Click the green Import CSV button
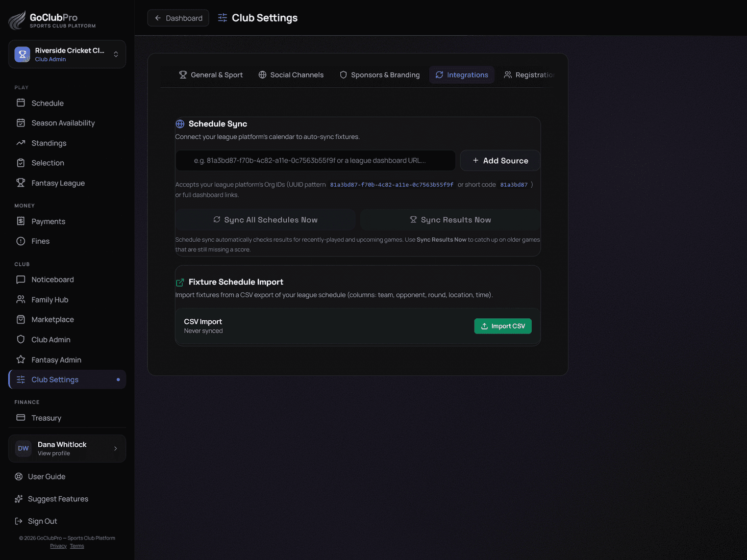The width and height of the screenshot is (747, 560). (503, 326)
